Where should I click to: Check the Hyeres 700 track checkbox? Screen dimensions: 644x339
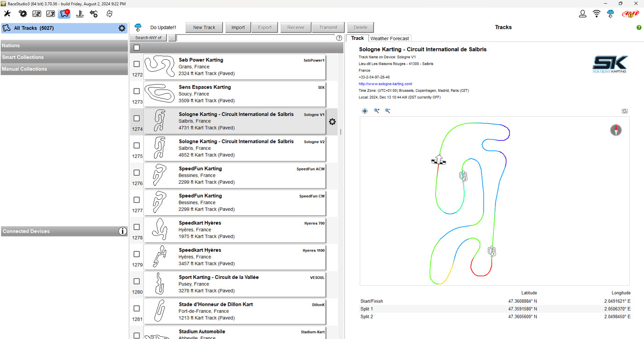pyautogui.click(x=137, y=226)
